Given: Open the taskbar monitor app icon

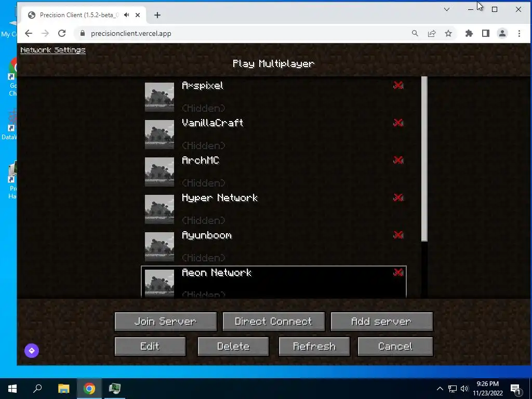Looking at the screenshot, I should click(x=115, y=389).
